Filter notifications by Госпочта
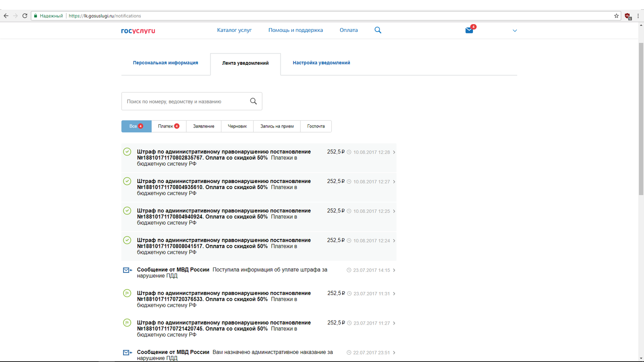The height and width of the screenshot is (362, 644). [316, 126]
